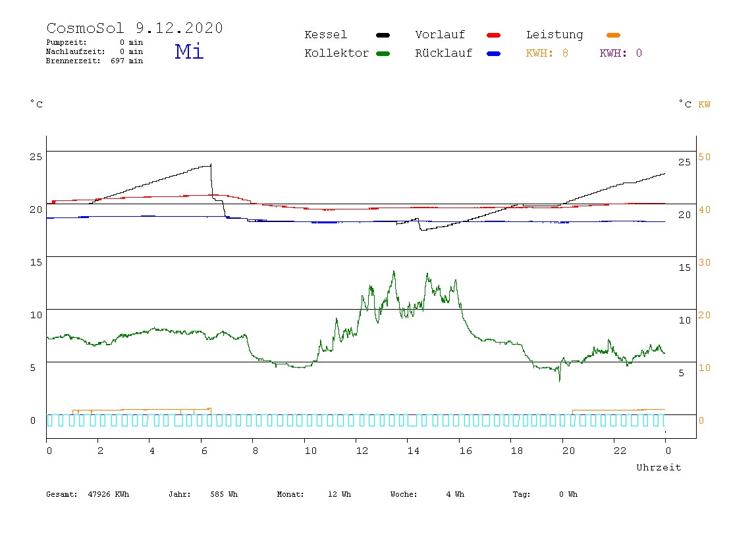Click the black Kessel legend swatch
The width and height of the screenshot is (756, 535).
(383, 35)
